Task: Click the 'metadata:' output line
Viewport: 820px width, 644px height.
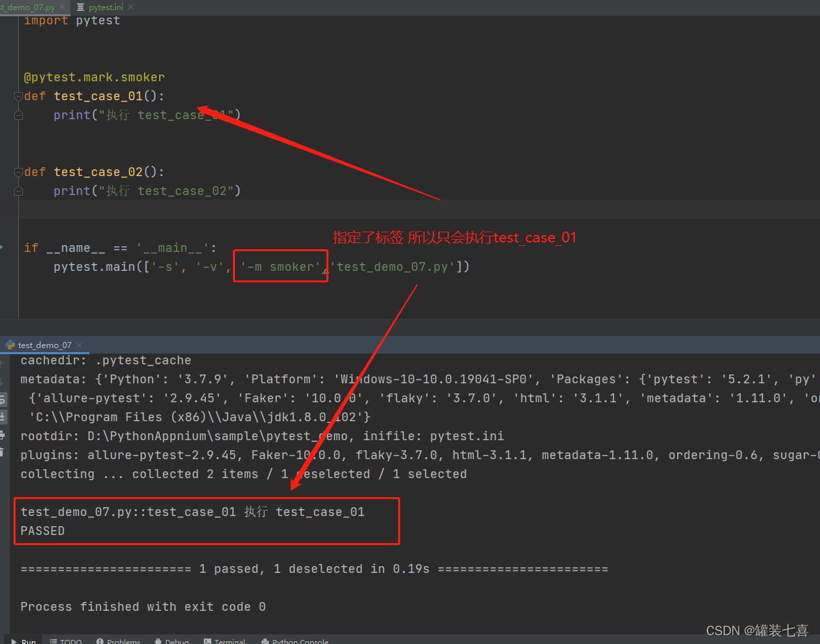Action: [420, 379]
